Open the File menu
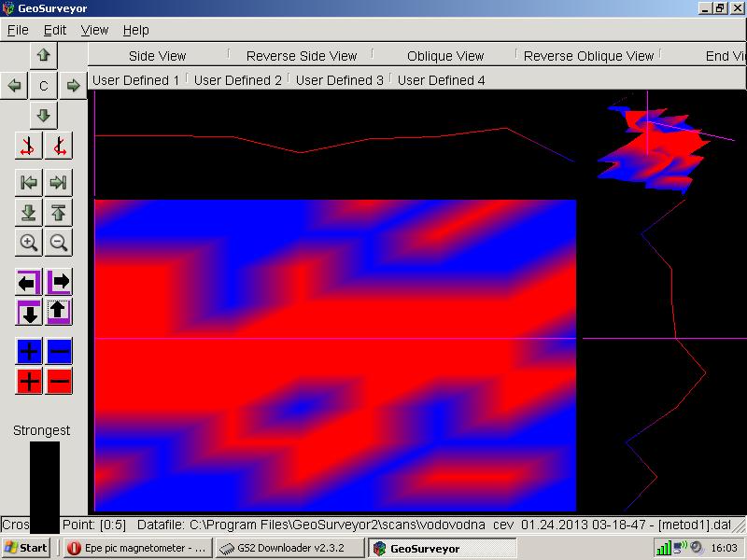747x560 pixels. tap(18, 30)
